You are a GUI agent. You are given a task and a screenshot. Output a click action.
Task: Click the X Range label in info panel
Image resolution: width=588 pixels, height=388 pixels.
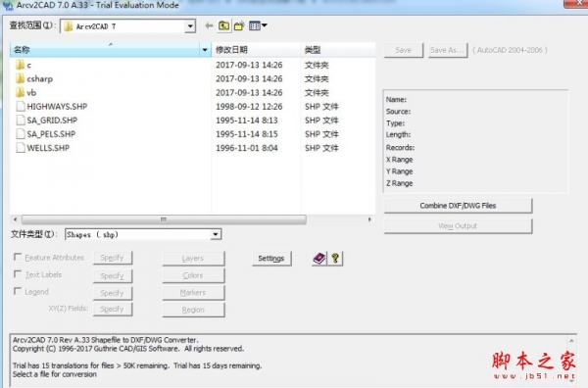pyautogui.click(x=400, y=160)
